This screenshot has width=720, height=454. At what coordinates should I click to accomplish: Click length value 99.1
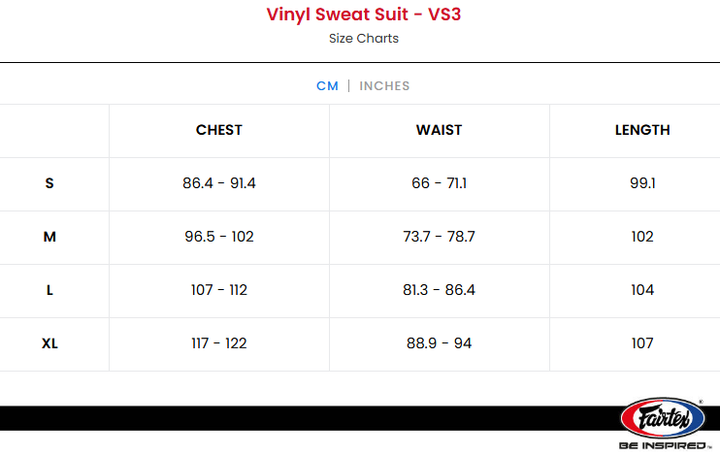pyautogui.click(x=642, y=183)
